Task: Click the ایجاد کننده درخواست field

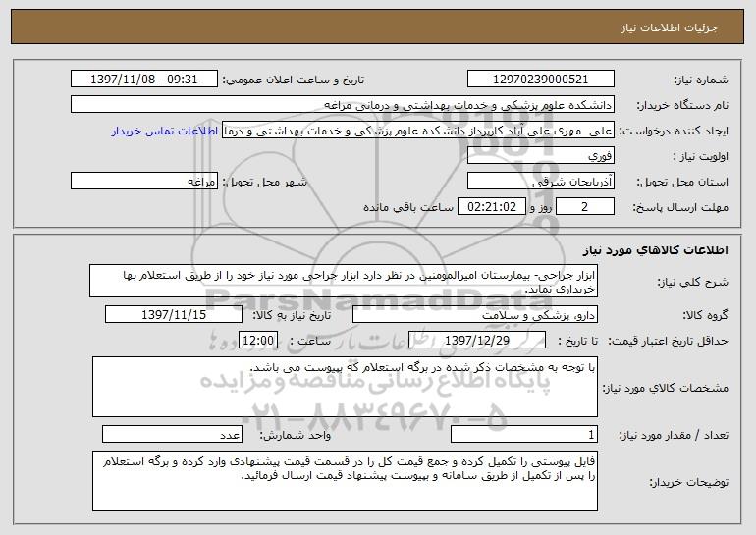Action: click(417, 131)
